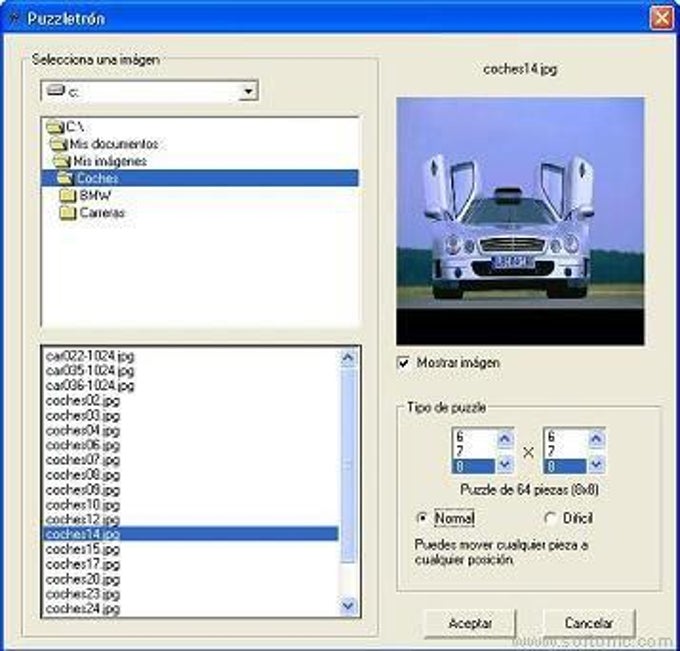Select value 8 in second size list
680x651 pixels.
pos(566,466)
